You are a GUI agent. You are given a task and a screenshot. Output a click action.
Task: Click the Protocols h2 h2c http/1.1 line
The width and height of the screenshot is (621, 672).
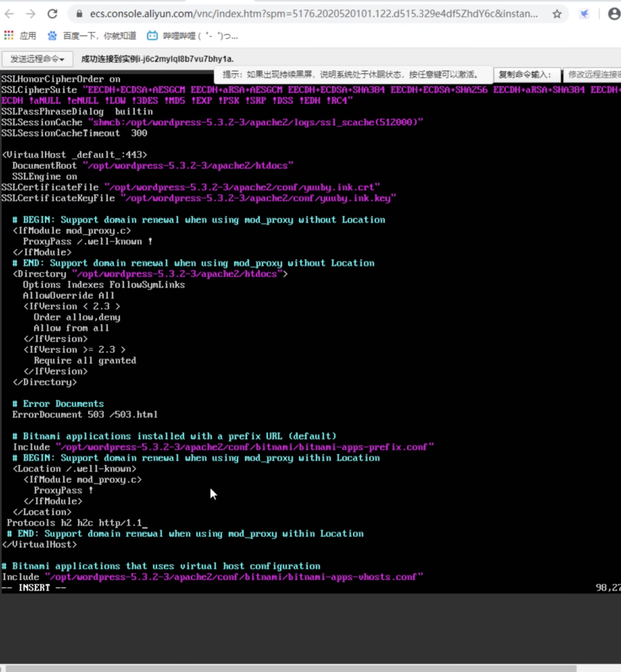(x=75, y=523)
